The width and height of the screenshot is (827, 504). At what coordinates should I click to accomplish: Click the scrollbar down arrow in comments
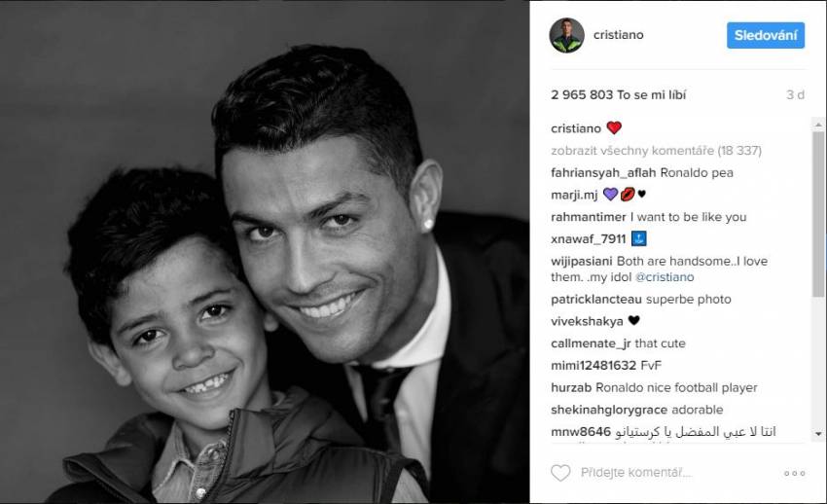coord(818,434)
